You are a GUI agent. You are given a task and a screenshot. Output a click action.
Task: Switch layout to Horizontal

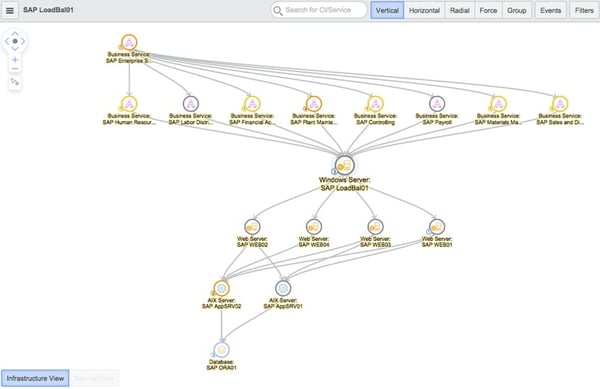click(x=424, y=10)
